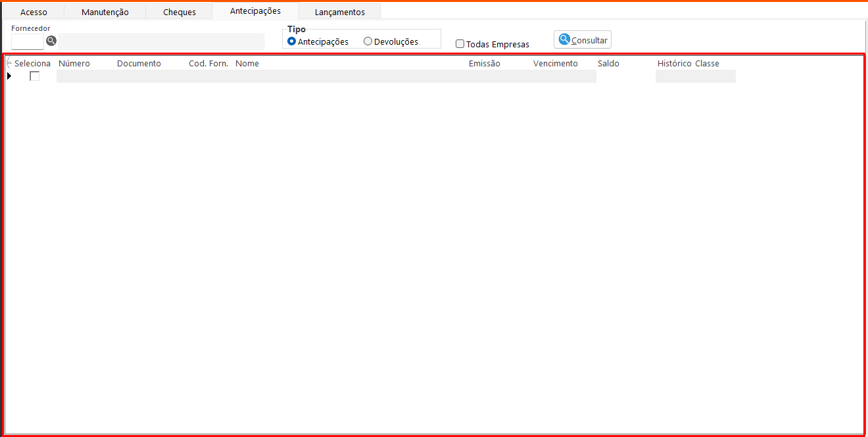Click the Número column header
This screenshot has width=868, height=437.
tap(74, 64)
